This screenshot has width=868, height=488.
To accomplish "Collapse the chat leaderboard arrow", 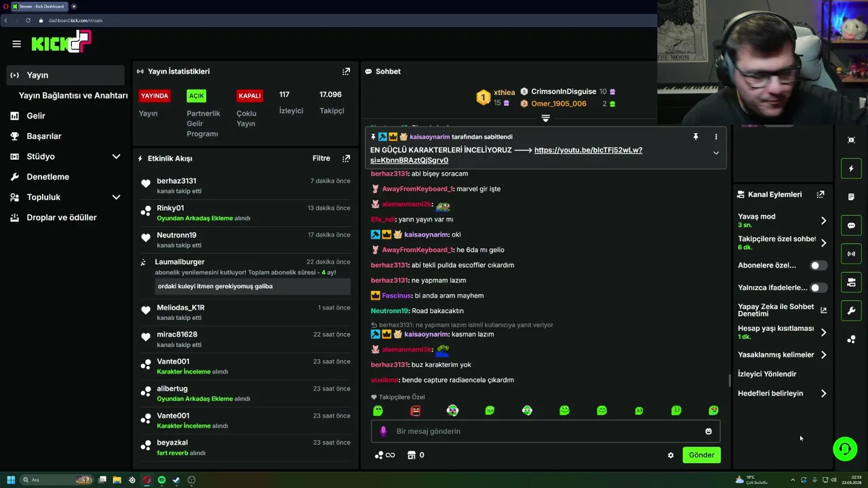I will point(545,118).
